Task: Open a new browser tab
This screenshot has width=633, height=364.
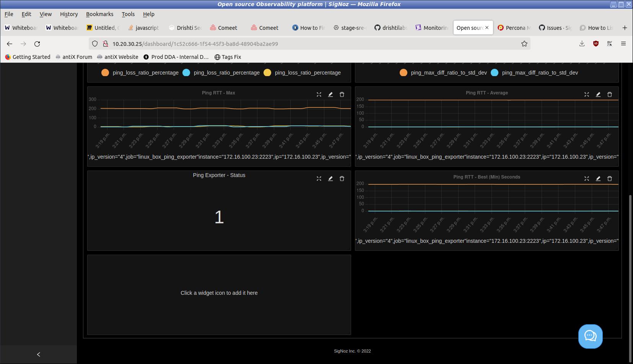Action: pos(625,28)
